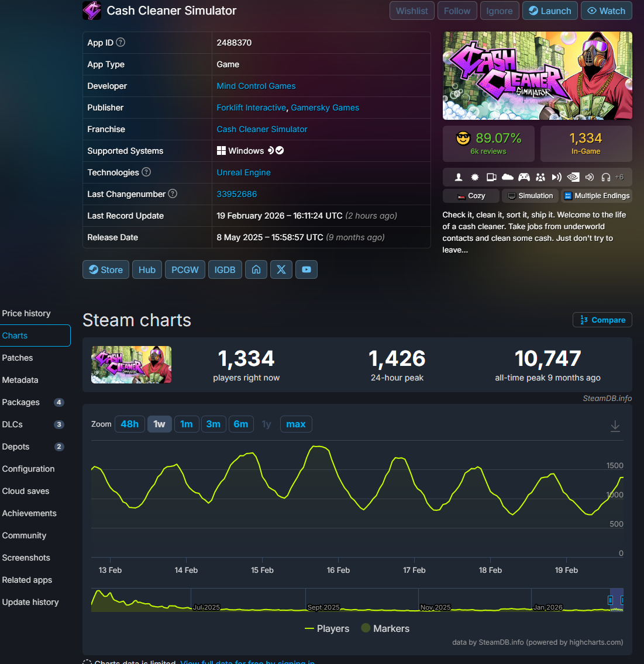Click the family sharing people icon
644x664 pixels.
click(540, 177)
